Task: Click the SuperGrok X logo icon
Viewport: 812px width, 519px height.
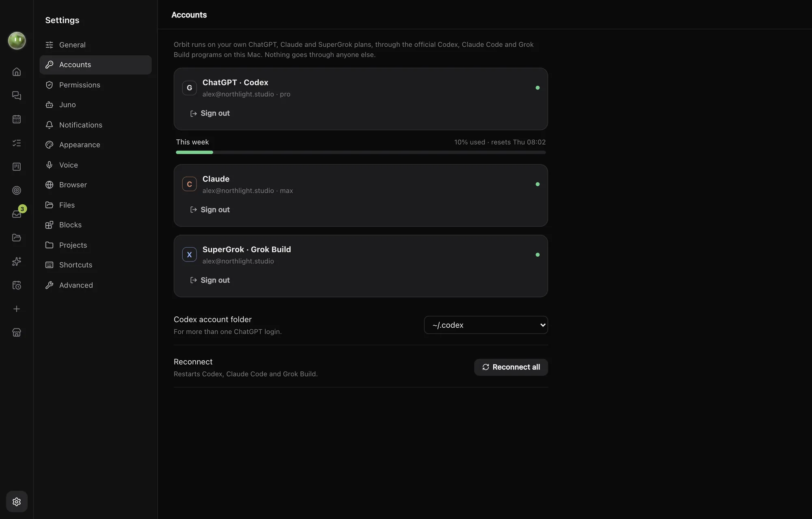Action: coord(189,255)
